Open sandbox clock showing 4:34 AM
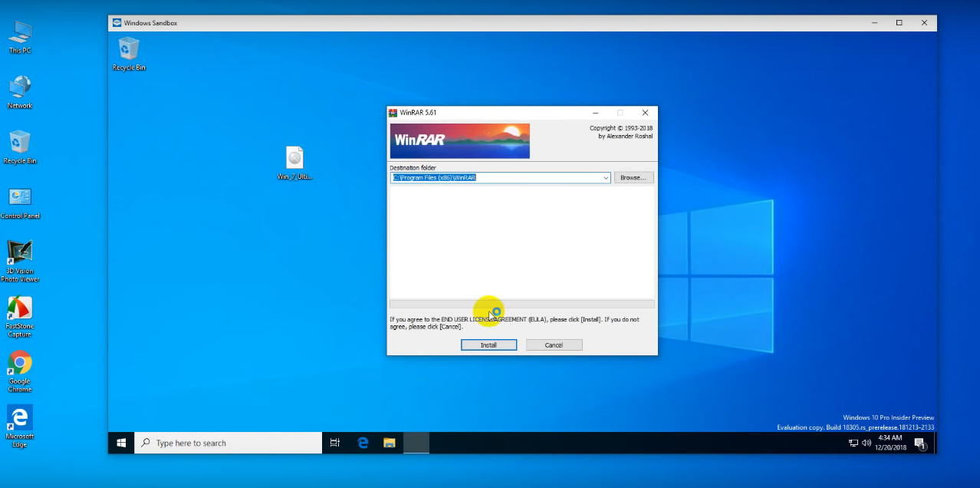980x488 pixels. click(x=890, y=443)
